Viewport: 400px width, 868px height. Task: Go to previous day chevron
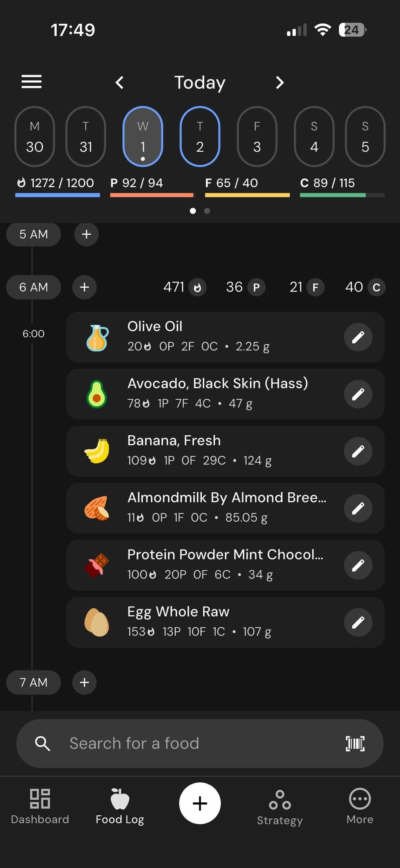click(x=119, y=82)
